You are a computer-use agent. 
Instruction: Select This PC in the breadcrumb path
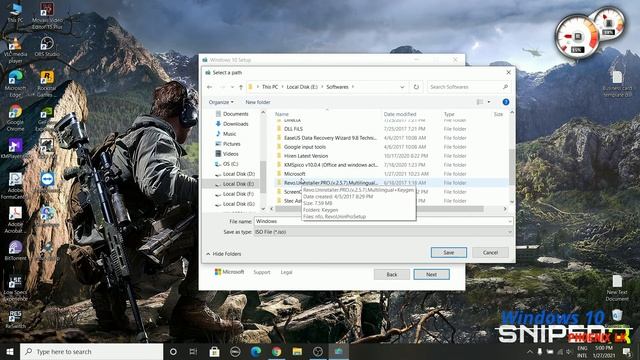pos(270,87)
